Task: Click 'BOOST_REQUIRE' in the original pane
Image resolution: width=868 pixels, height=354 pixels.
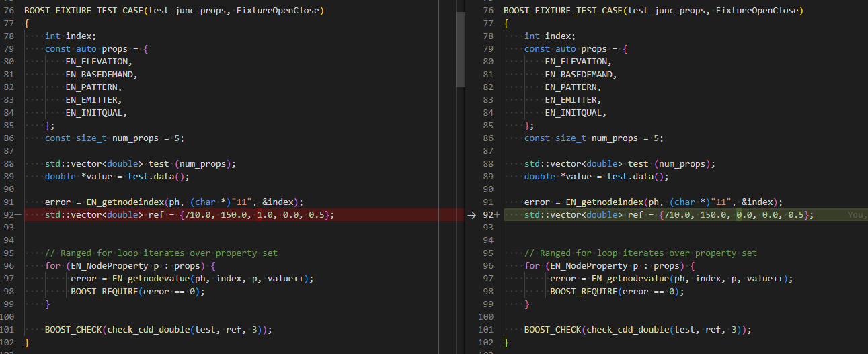Action: [x=104, y=292]
